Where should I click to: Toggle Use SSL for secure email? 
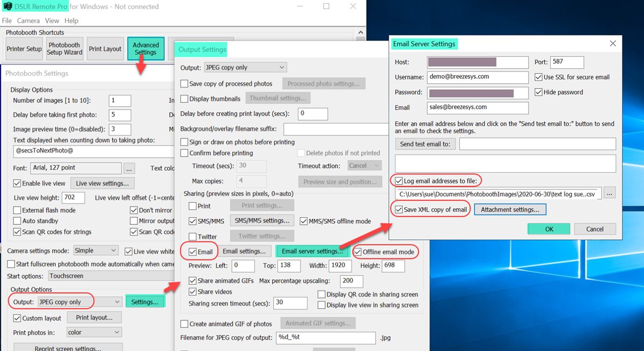click(x=539, y=77)
